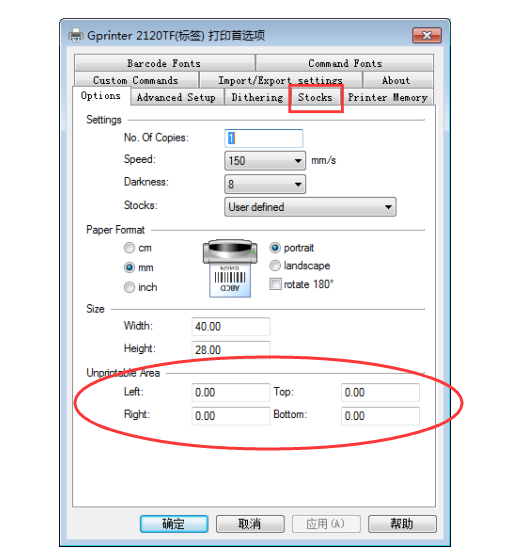509x557 pixels.
Task: Switch to Custom Commands tab
Action: point(136,80)
